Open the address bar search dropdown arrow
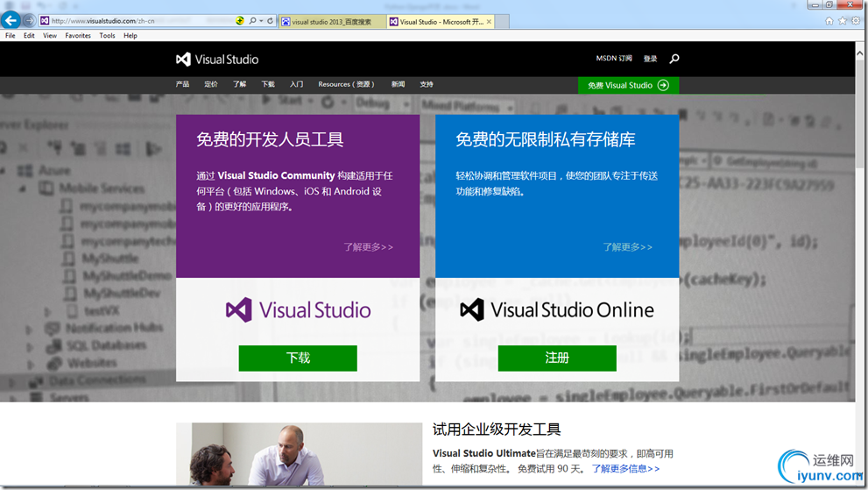The width and height of the screenshot is (868, 490). [261, 21]
